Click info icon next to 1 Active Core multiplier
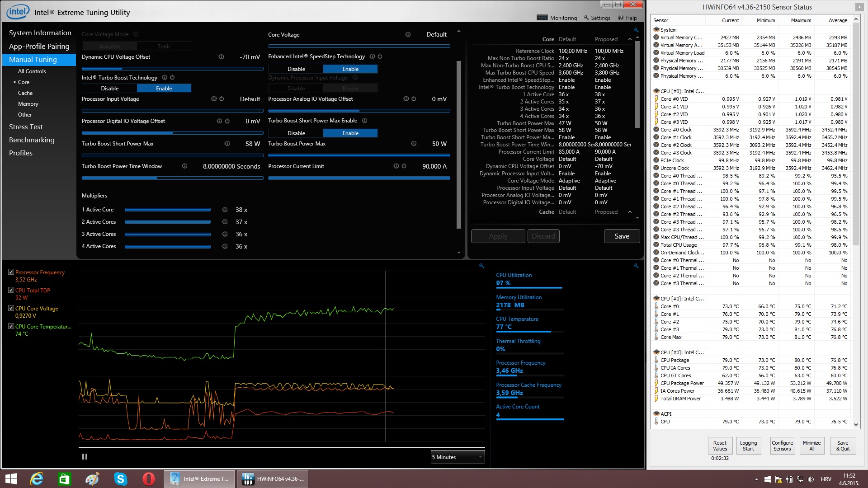868x488 pixels. 225,210
